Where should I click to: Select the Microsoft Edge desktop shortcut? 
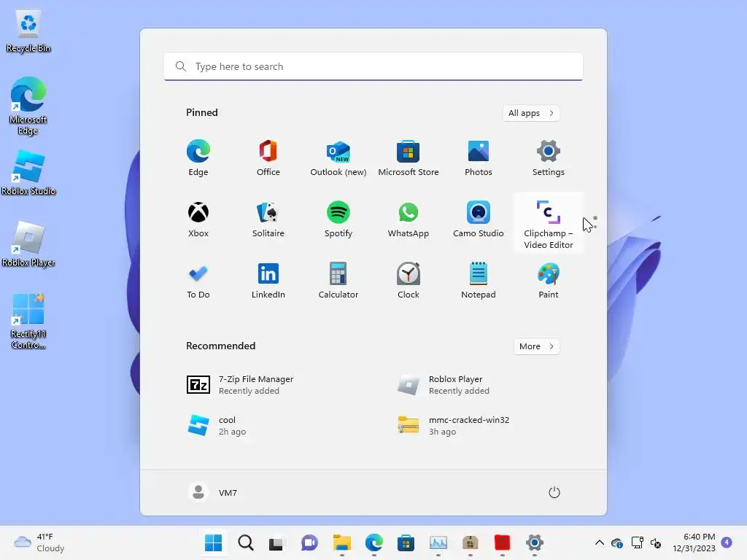click(x=28, y=106)
